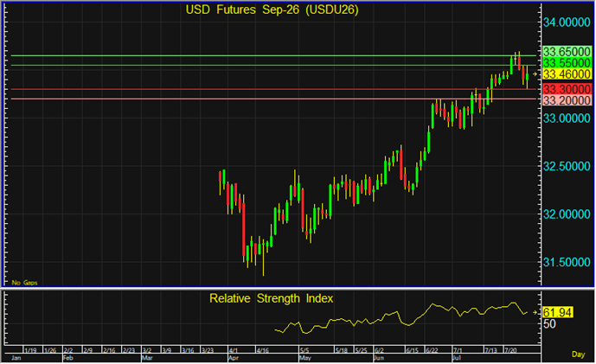This screenshot has height=364, width=596.
Task: Select the 33.65000 light green price tag
Action: coord(567,52)
